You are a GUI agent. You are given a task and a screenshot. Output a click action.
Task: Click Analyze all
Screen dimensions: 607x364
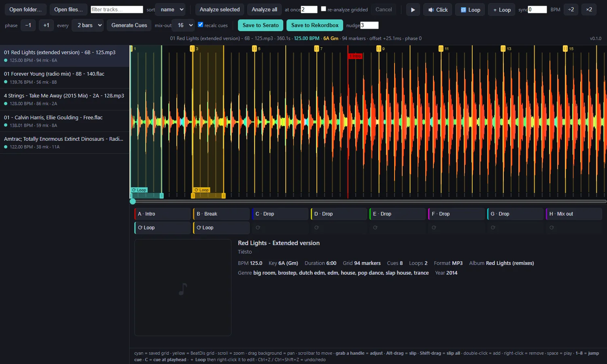(264, 9)
